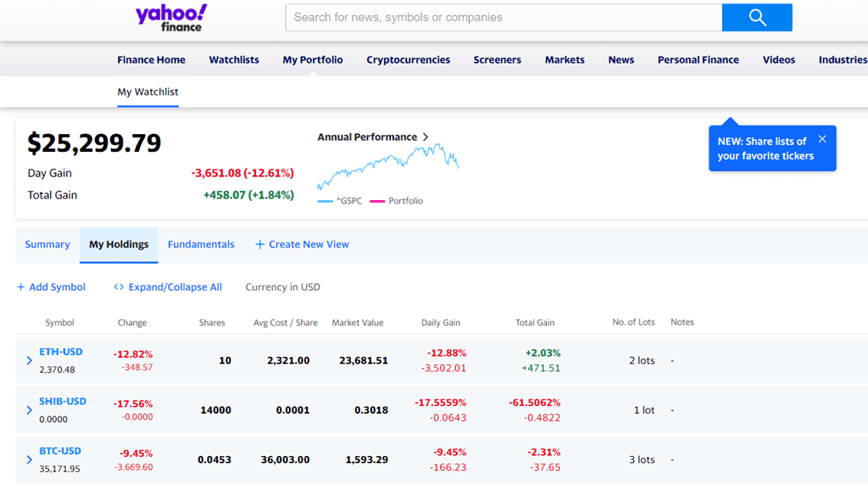Screen dimensions: 868x496
Task: Open Industries navigation item
Action: (x=843, y=60)
